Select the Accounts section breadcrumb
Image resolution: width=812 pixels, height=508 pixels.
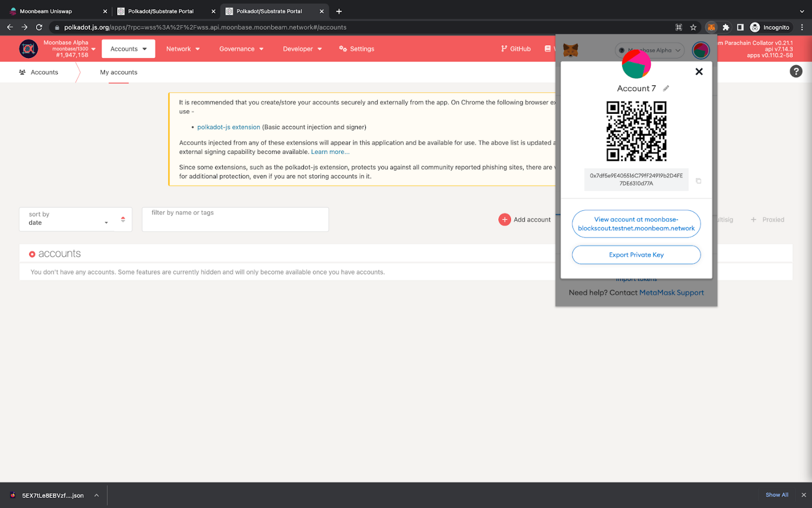pyautogui.click(x=39, y=73)
